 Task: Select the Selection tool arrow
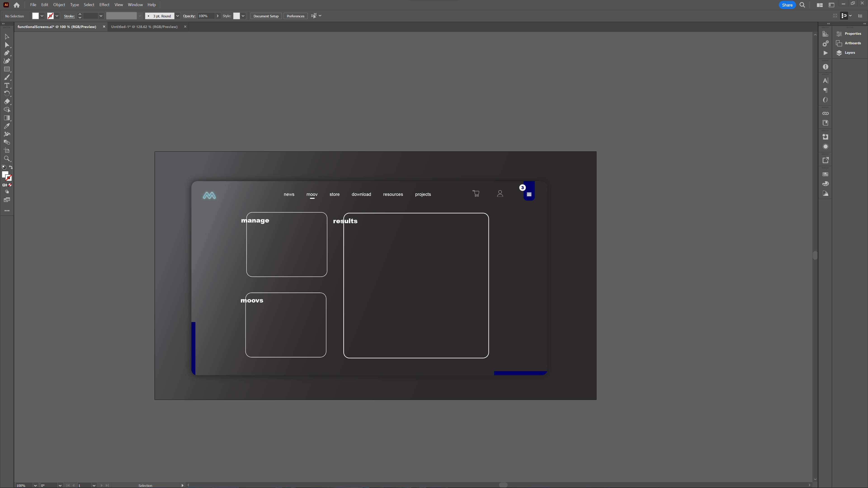click(7, 36)
